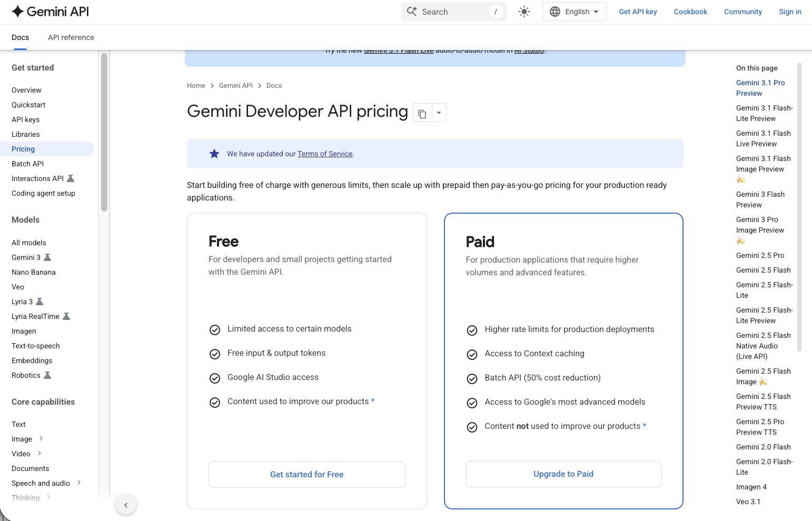This screenshot has height=521, width=812.
Task: Click the flask icon beside Interactions API
Action: click(71, 178)
